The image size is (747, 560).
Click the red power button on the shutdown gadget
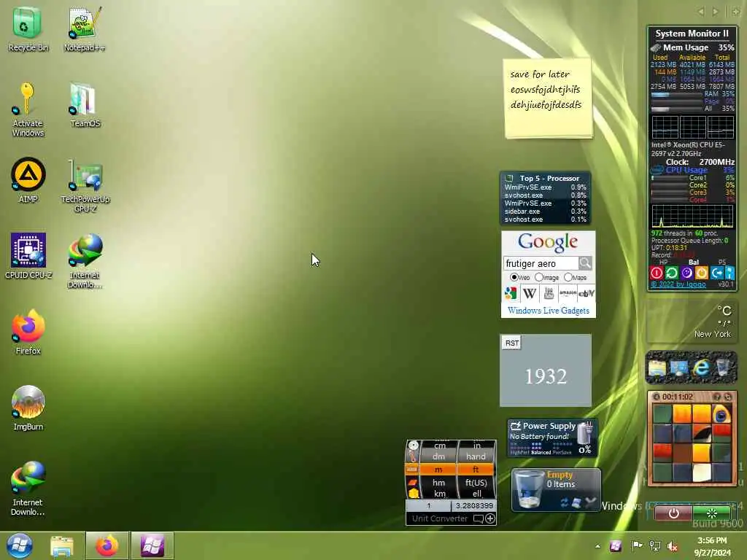pyautogui.click(x=673, y=513)
